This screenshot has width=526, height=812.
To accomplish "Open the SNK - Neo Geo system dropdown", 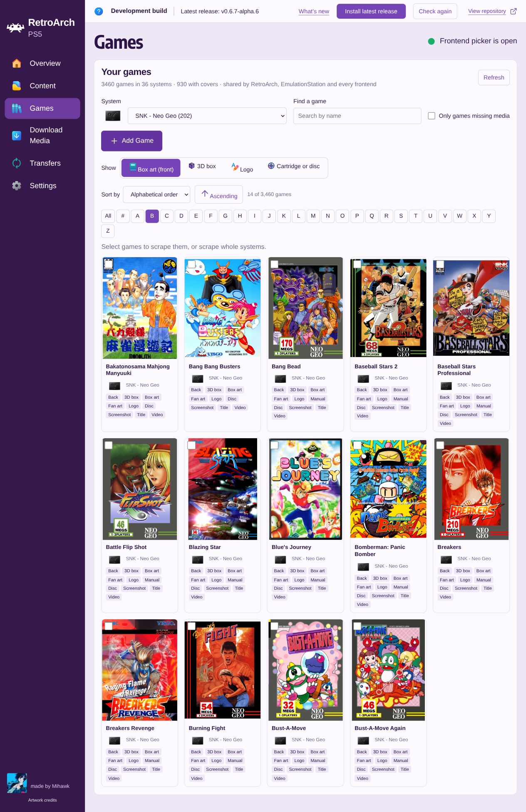I will pos(207,116).
